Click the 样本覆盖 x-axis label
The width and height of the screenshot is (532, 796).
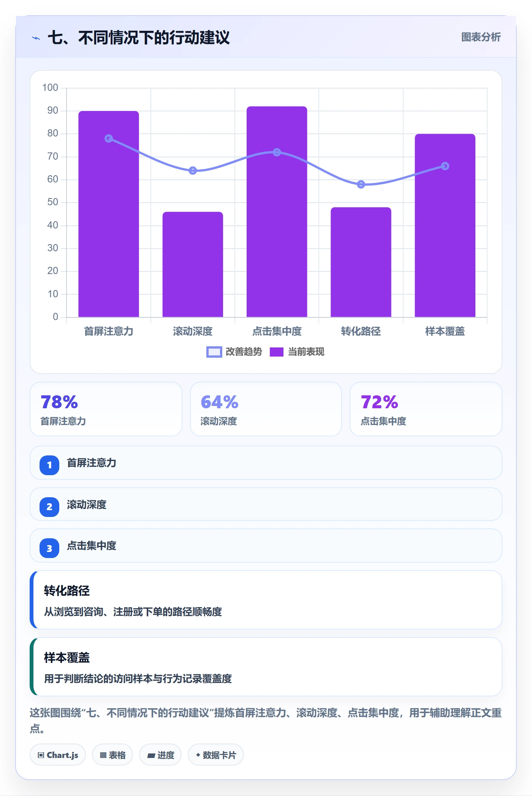(x=445, y=331)
